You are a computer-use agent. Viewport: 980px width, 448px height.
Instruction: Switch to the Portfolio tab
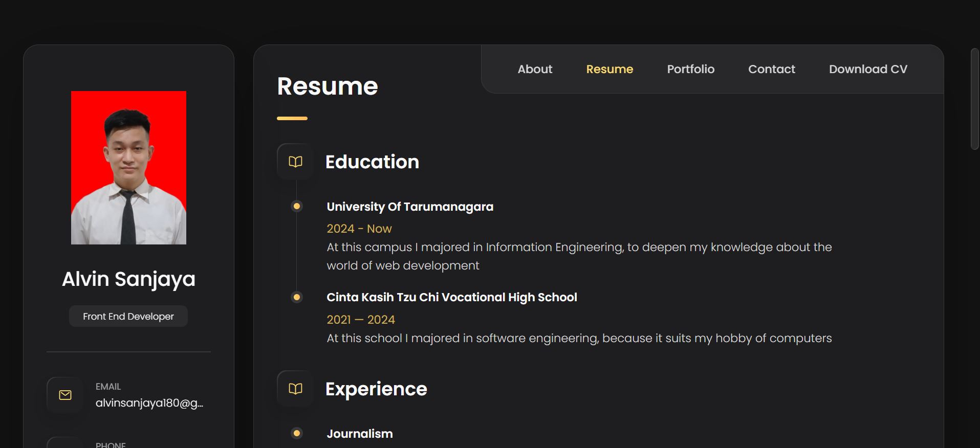690,69
